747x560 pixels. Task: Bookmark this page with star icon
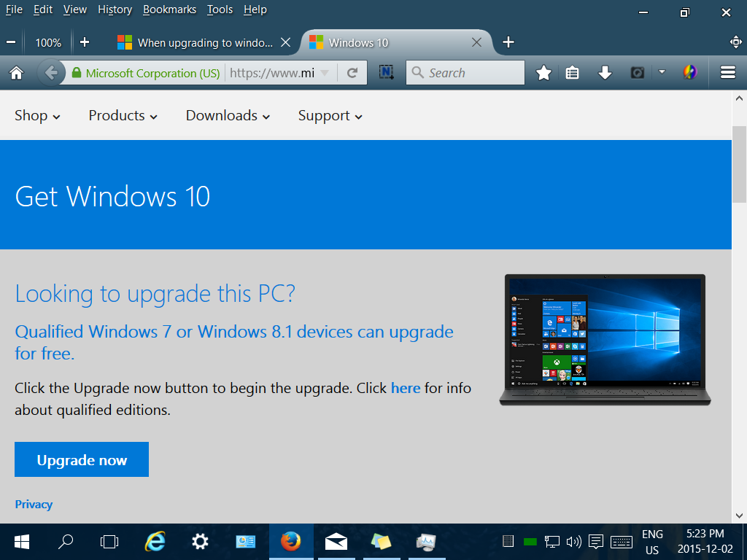click(x=543, y=73)
